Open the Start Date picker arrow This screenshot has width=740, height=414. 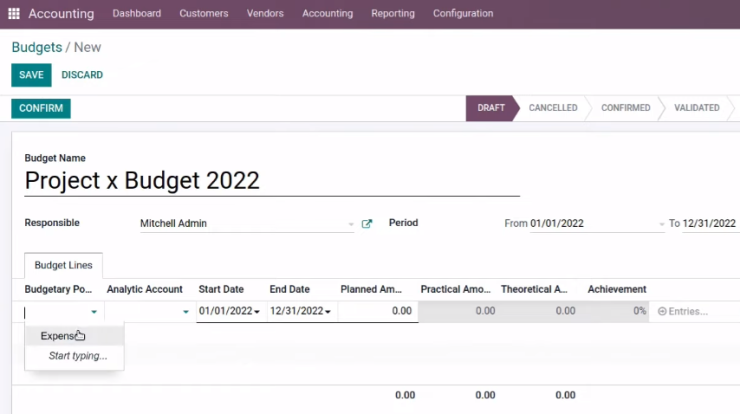(257, 312)
